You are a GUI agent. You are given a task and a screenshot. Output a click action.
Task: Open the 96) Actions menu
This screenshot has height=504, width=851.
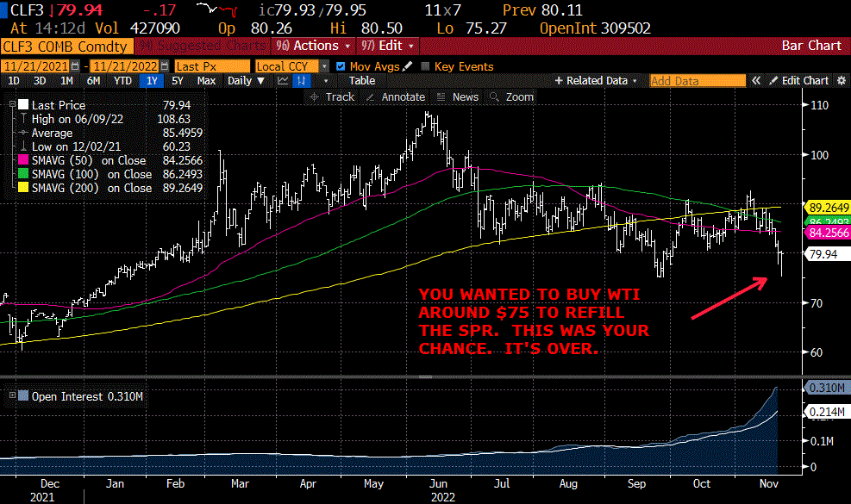pos(313,46)
